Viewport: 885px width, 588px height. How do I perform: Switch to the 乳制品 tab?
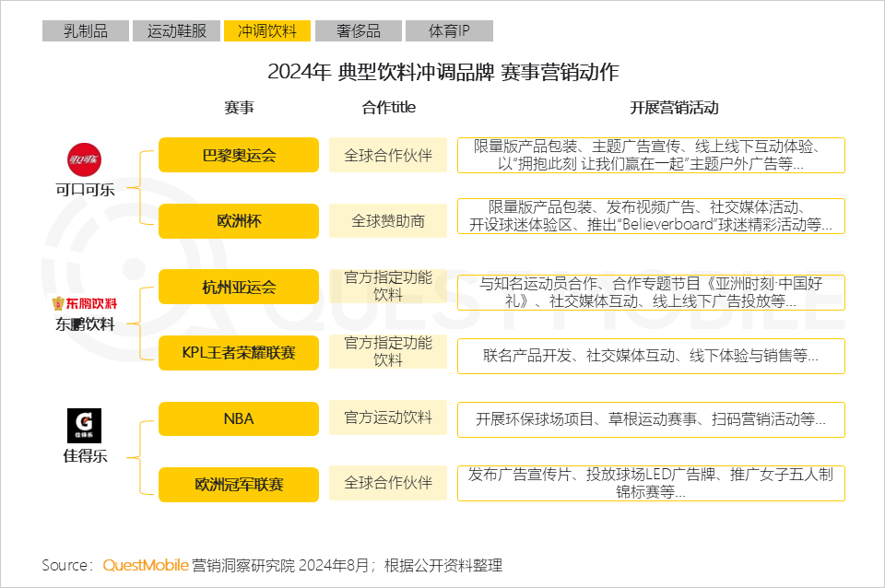[85, 31]
